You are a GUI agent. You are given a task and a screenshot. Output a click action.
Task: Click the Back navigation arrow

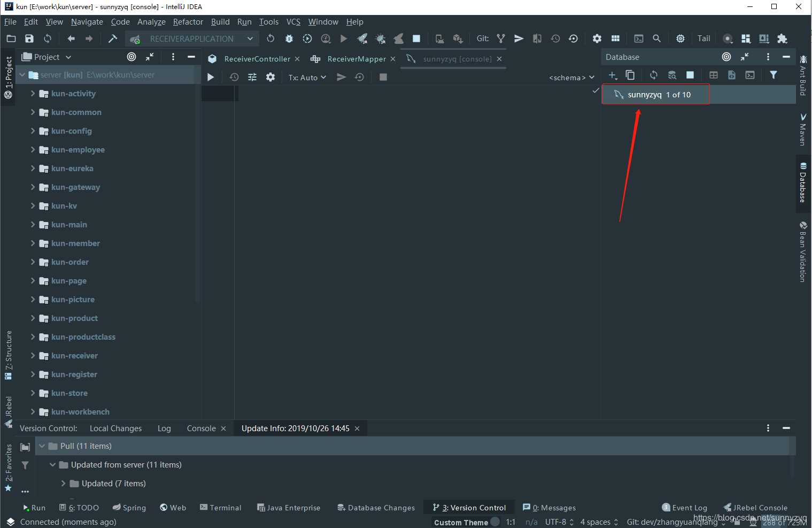[x=71, y=39]
